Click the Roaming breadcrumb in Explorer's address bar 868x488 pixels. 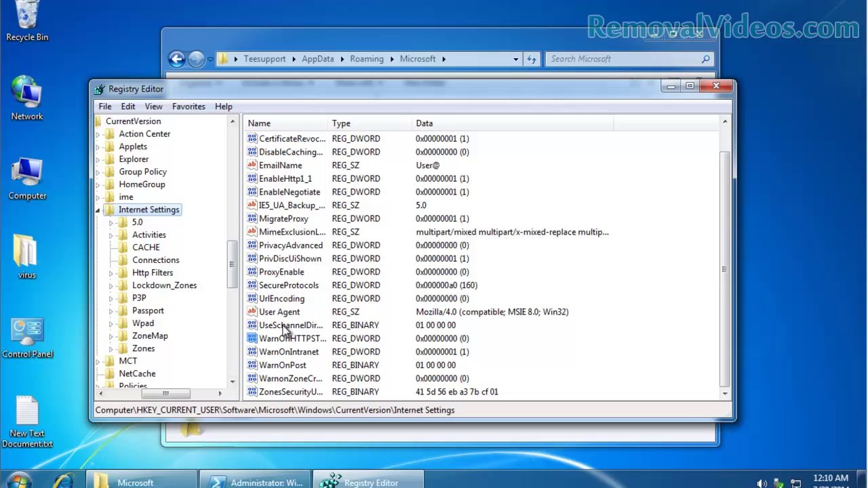[x=367, y=59]
